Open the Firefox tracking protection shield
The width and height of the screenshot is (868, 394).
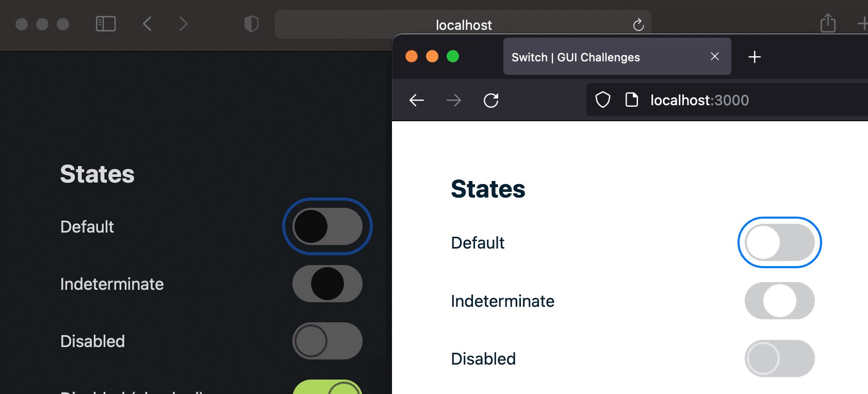(x=603, y=100)
